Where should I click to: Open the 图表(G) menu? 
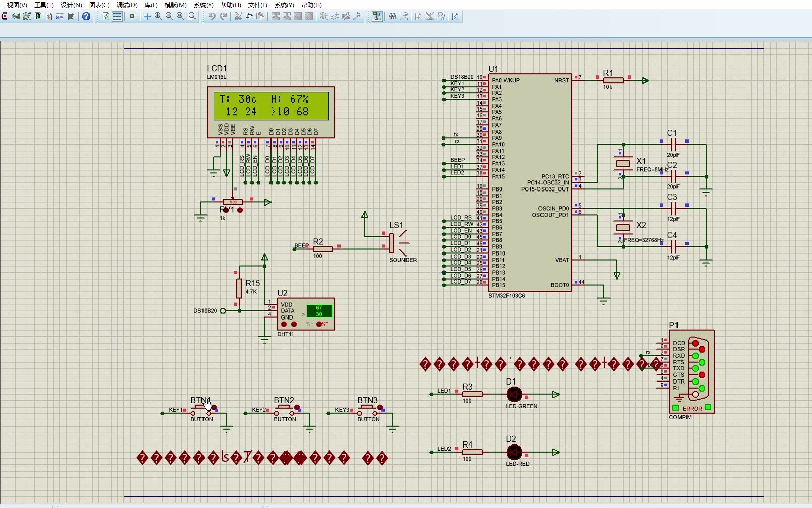click(99, 5)
